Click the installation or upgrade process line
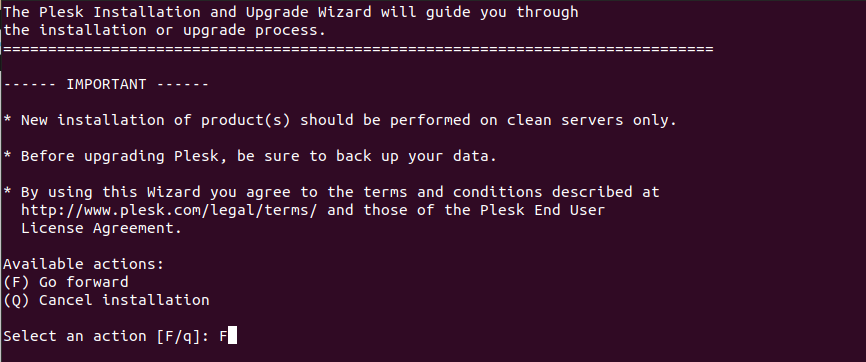Screen dimensions: 866x362 (165, 30)
